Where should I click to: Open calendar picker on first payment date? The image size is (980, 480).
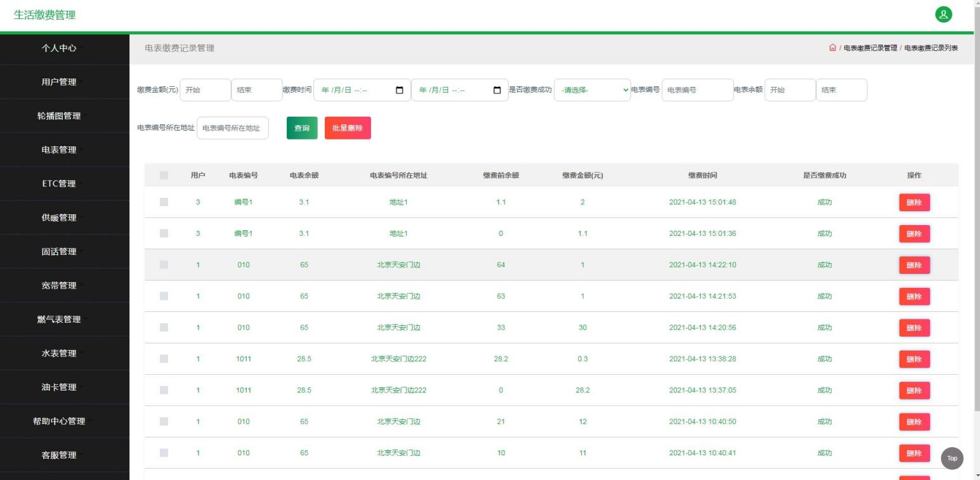point(399,90)
